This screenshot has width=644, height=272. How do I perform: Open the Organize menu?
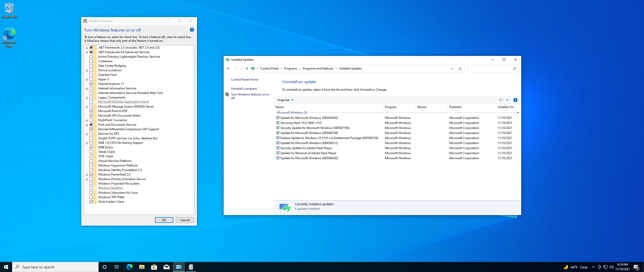point(285,100)
